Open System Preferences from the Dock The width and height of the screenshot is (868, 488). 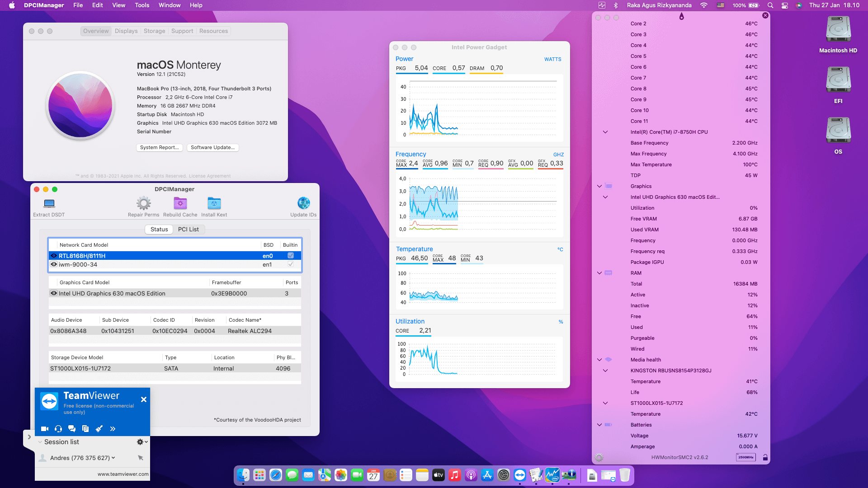tap(504, 475)
